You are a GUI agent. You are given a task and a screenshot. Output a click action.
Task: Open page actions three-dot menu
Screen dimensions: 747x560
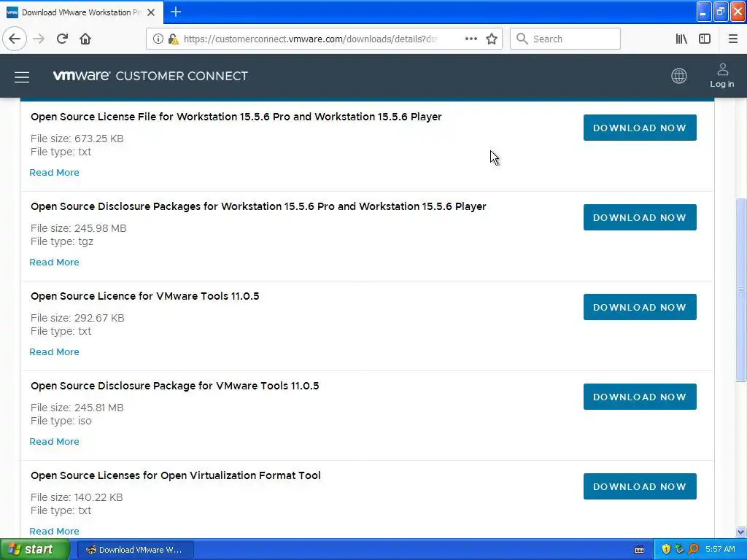click(x=471, y=39)
